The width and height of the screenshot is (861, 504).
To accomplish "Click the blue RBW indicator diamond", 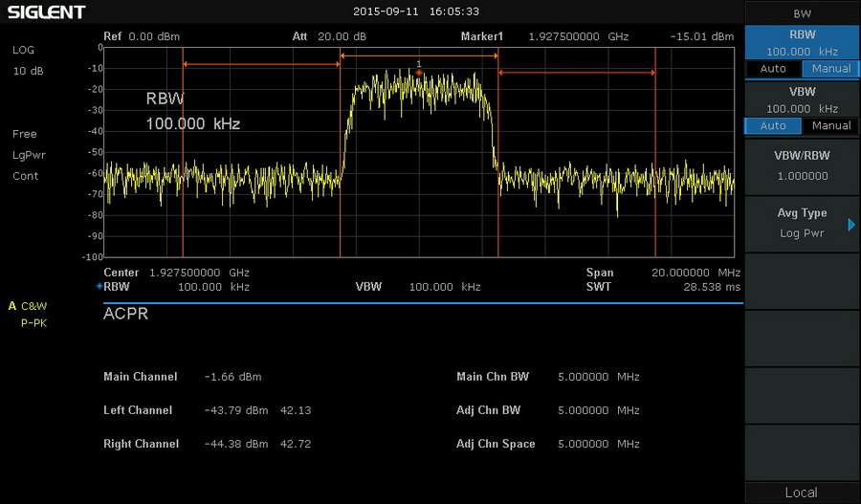I will point(99,287).
